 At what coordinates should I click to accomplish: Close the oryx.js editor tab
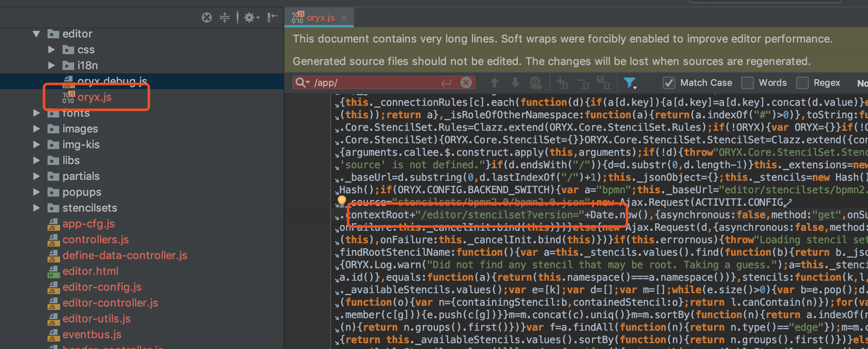point(344,18)
